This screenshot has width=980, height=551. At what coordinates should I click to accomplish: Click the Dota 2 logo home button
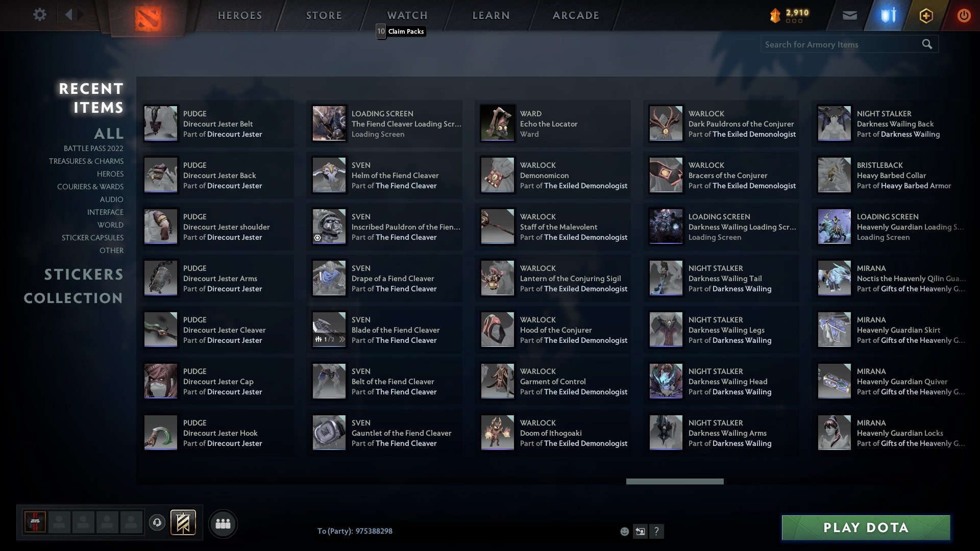coord(148,18)
